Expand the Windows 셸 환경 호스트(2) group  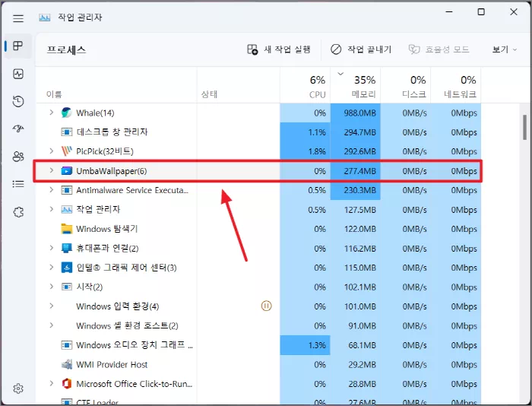(51, 325)
